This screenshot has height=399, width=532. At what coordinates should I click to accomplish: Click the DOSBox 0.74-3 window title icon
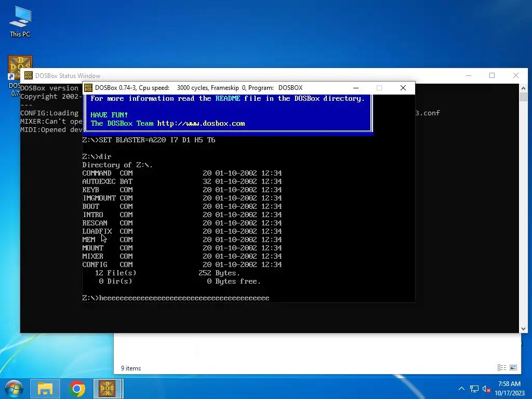point(88,88)
